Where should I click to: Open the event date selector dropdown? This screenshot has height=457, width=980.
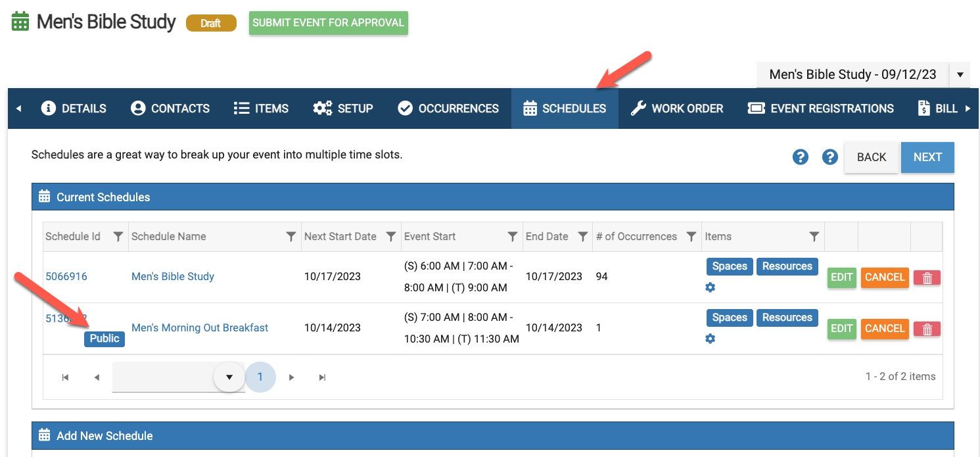(x=960, y=75)
